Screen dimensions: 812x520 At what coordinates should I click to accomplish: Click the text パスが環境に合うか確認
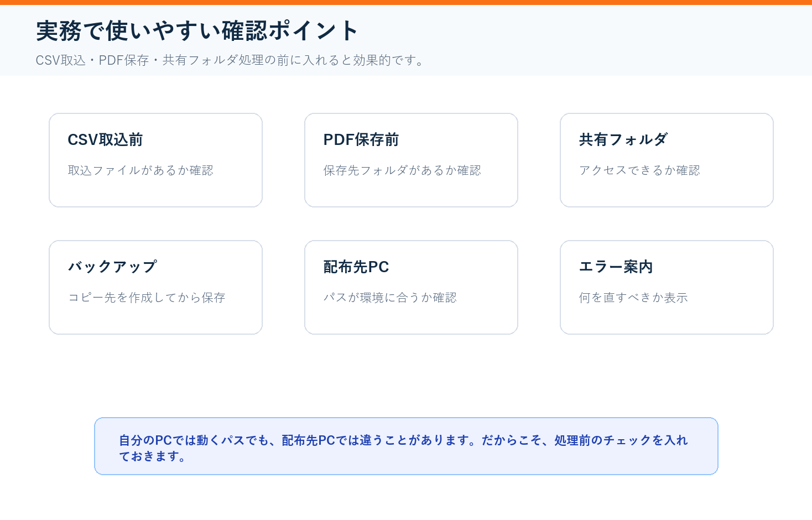390,298
